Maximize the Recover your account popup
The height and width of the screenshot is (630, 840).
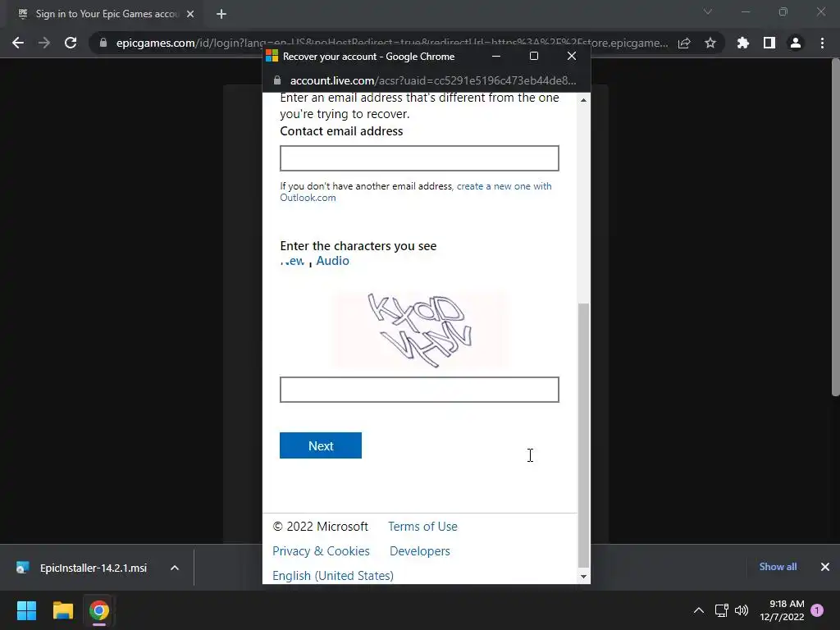[x=533, y=56]
